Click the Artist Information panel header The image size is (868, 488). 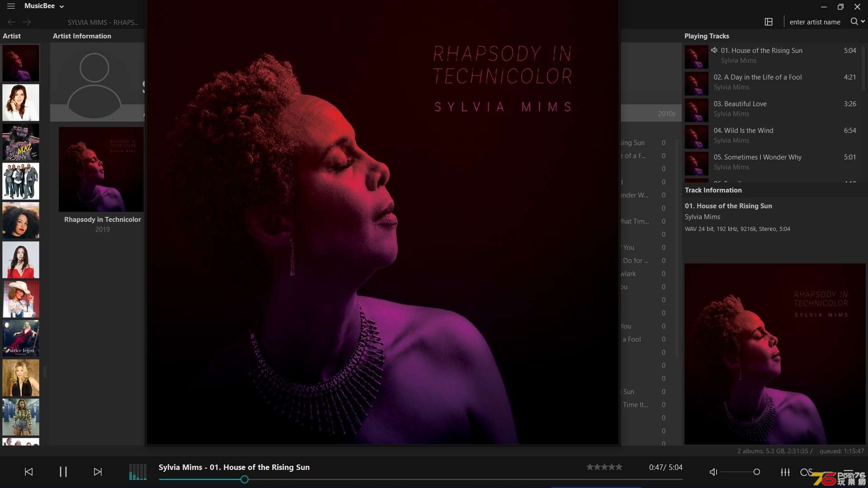tap(82, 36)
